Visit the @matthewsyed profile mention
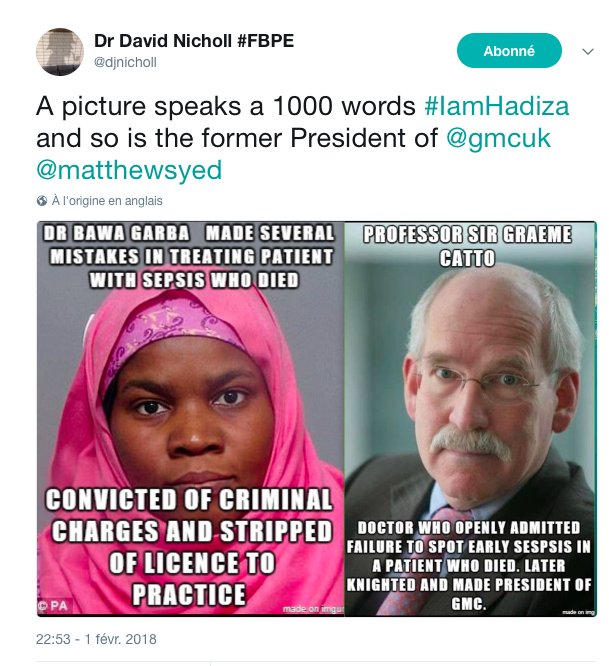Image resolution: width=609 pixels, height=666 pixels. pos(129,170)
